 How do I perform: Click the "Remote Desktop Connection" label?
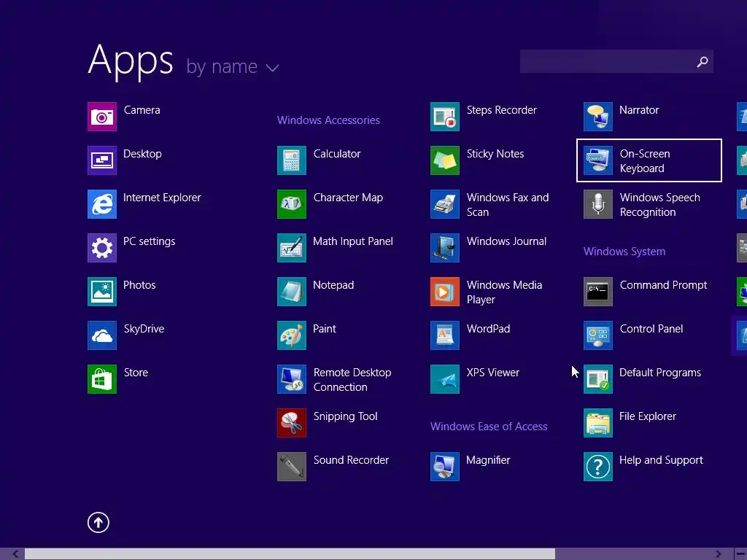point(352,380)
